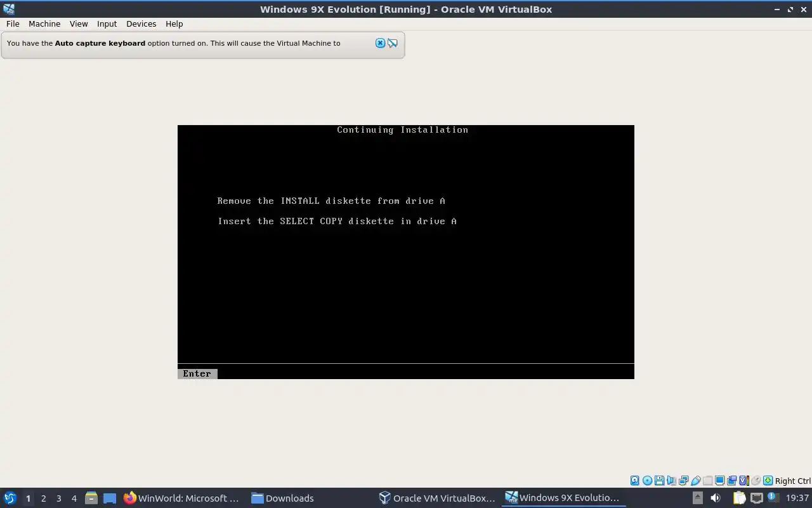This screenshot has width=812, height=508.
Task: Dismiss the Auto capture keyboard notification
Action: tap(380, 43)
